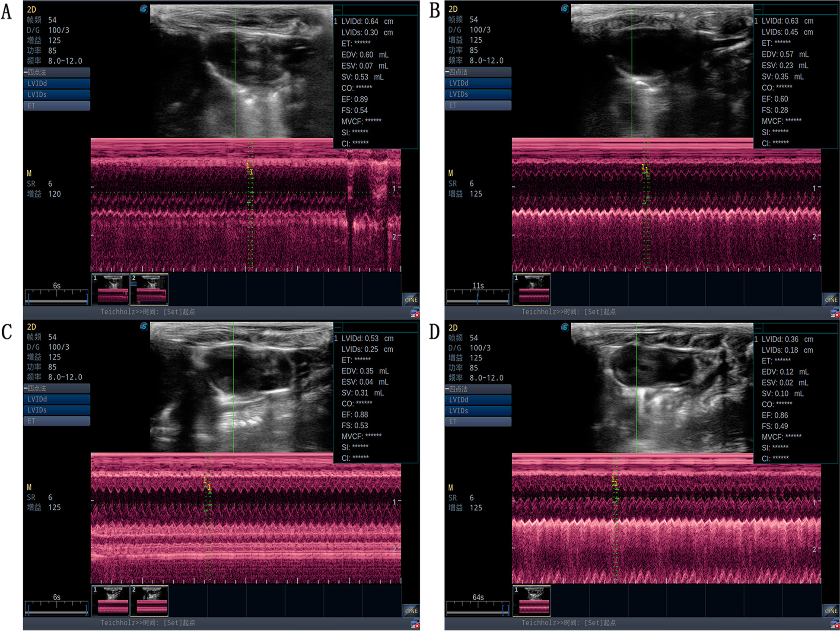Select the LVIDd measurement in panel B

click(478, 83)
